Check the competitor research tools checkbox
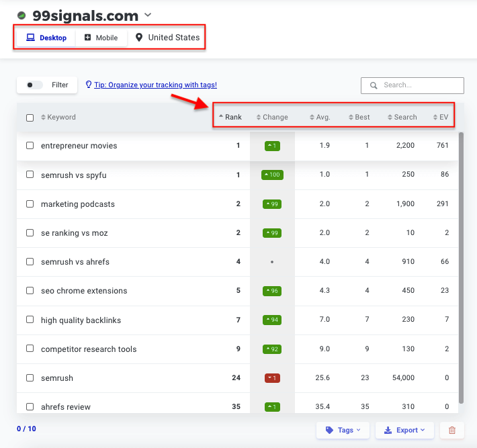Viewport: 477px width, 448px height. pyautogui.click(x=30, y=348)
